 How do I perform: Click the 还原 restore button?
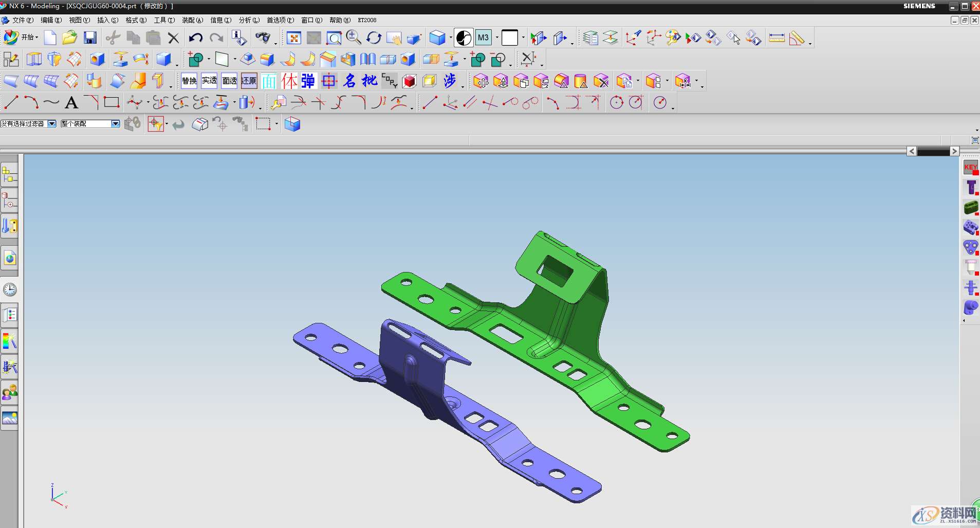pos(249,81)
